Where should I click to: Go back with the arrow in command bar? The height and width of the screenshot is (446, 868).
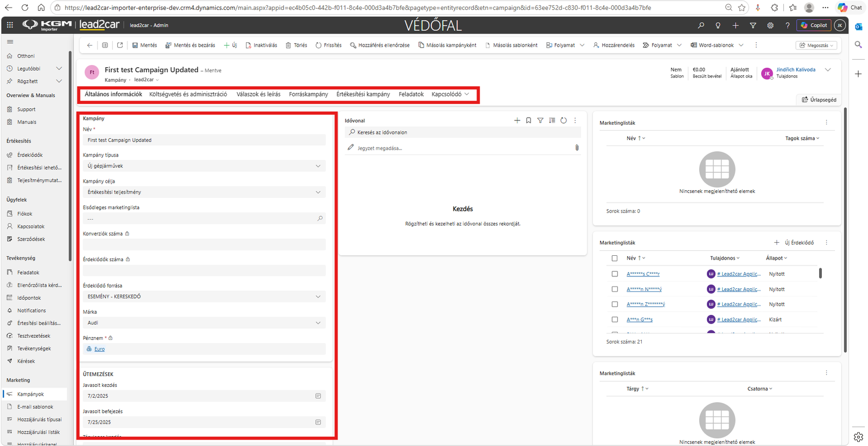[90, 45]
